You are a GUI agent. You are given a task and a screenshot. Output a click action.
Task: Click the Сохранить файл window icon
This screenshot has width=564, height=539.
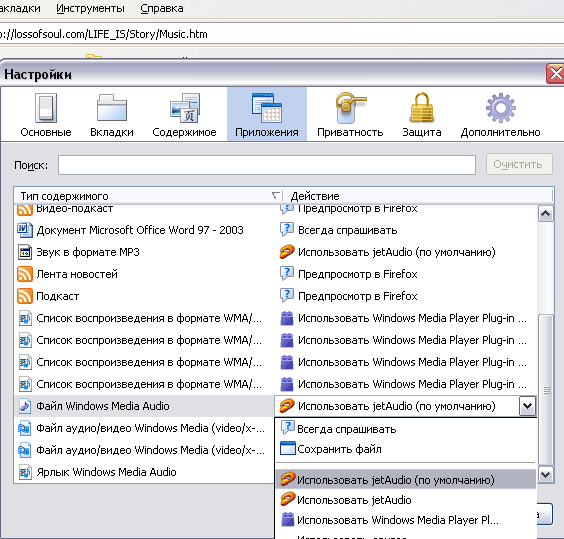287,449
